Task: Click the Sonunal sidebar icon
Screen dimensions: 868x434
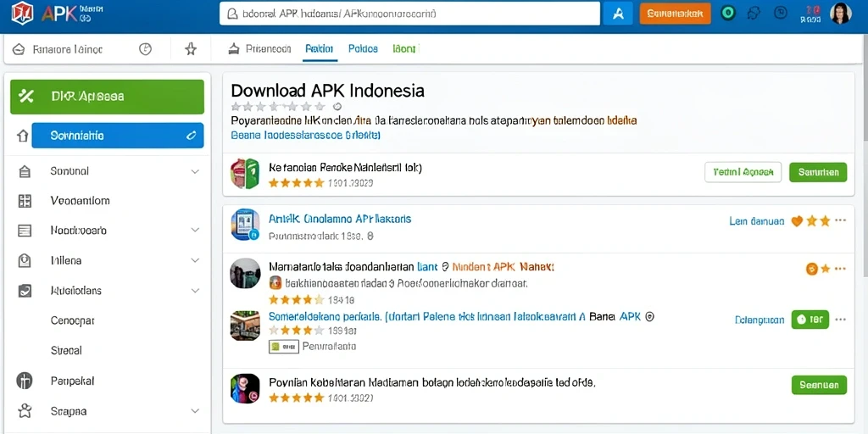Action: pyautogui.click(x=25, y=171)
